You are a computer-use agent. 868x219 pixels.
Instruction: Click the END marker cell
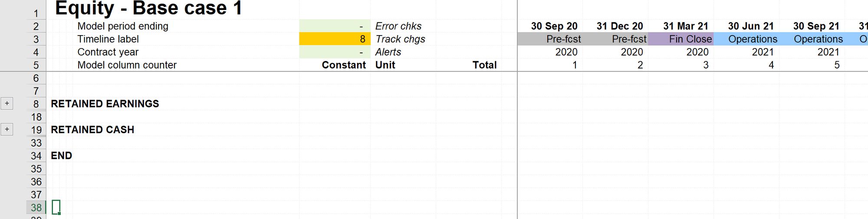pos(61,156)
